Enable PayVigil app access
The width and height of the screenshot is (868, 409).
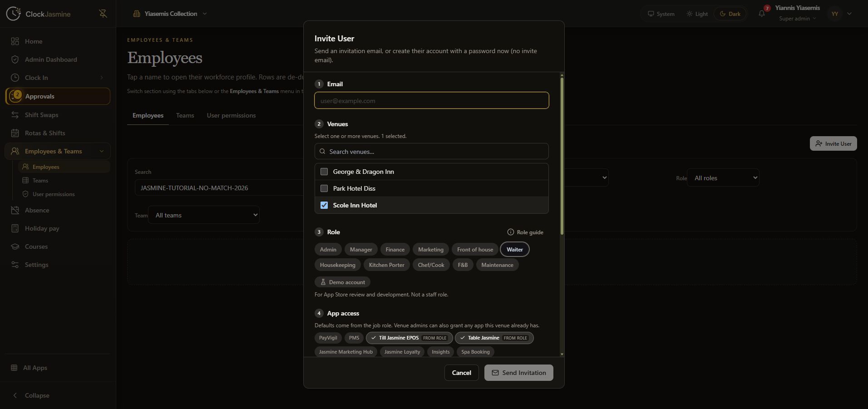(x=328, y=338)
